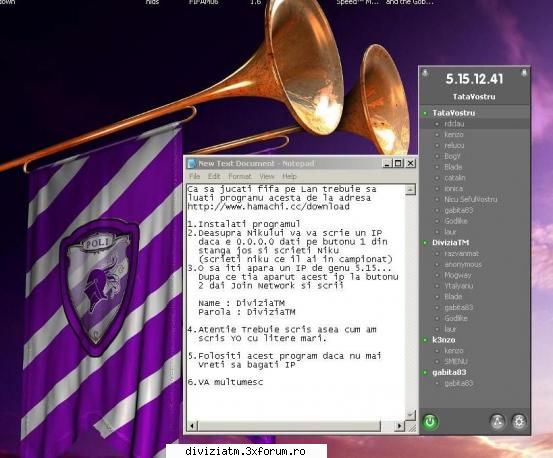Select peer BogY in the list
553x458 pixels.
pos(474,156)
